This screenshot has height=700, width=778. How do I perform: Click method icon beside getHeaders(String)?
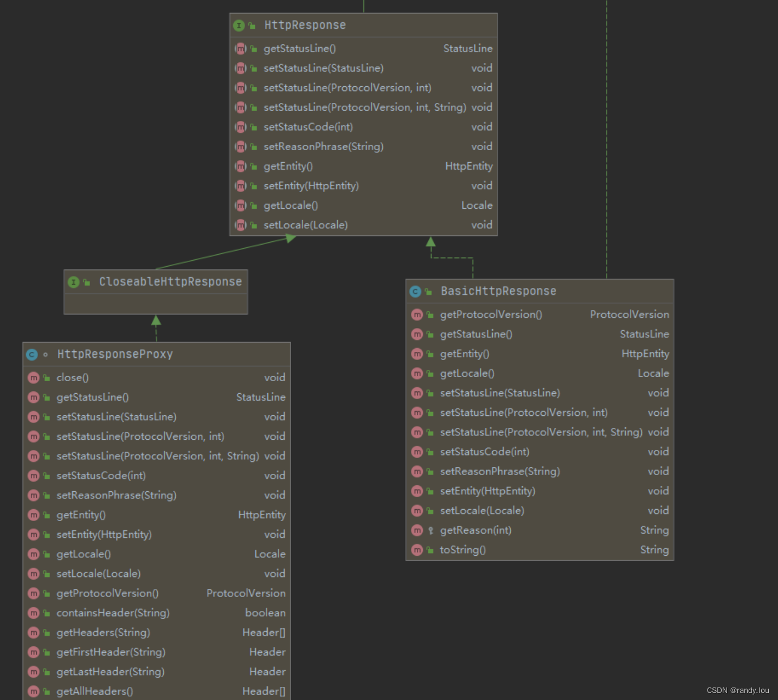click(x=34, y=633)
